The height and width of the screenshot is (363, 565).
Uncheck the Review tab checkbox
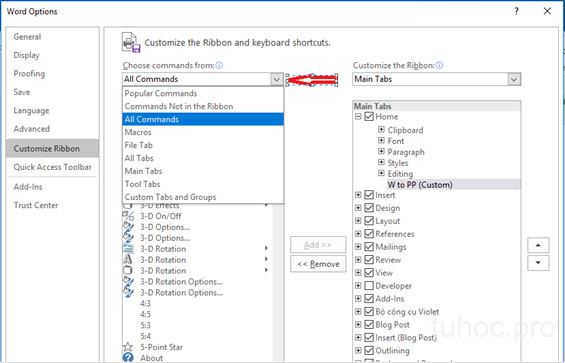[369, 260]
